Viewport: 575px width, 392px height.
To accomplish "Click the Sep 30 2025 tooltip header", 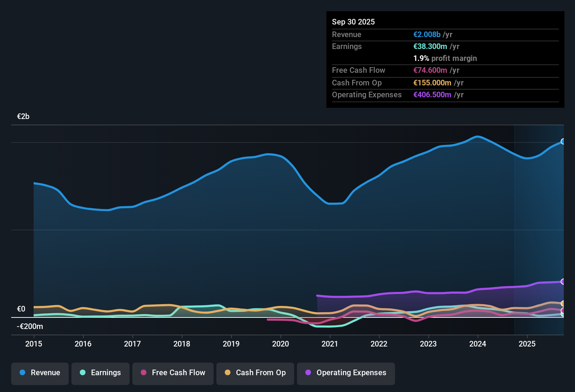I will 353,22.
